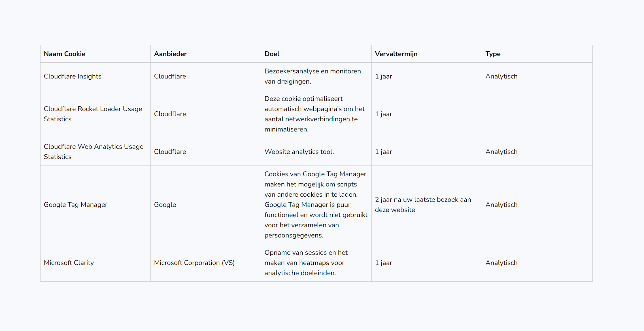
Task: Click the Deze cookie optimaliseert description cell
Action: click(x=316, y=114)
